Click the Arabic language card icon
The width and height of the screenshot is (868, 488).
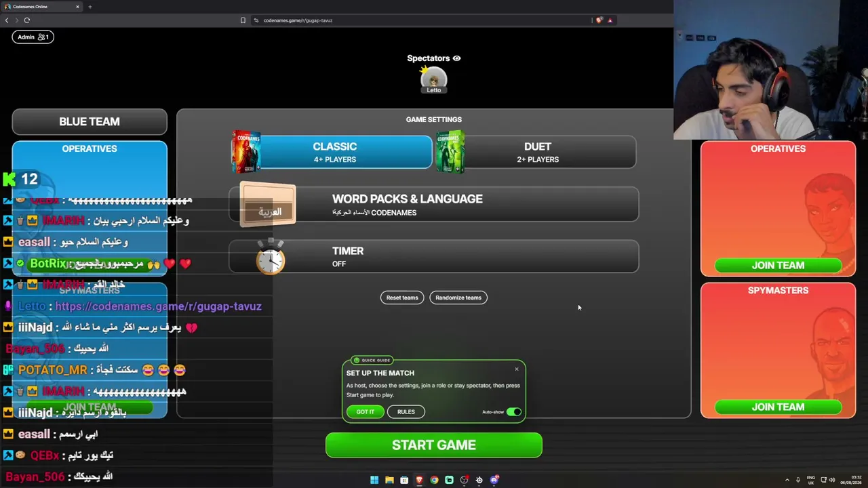(269, 205)
